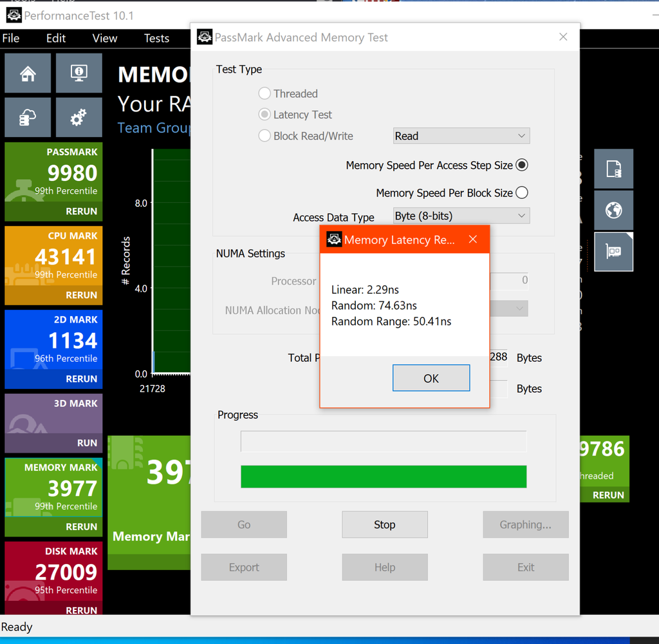
Task: Open the Edit menu
Action: (x=56, y=38)
